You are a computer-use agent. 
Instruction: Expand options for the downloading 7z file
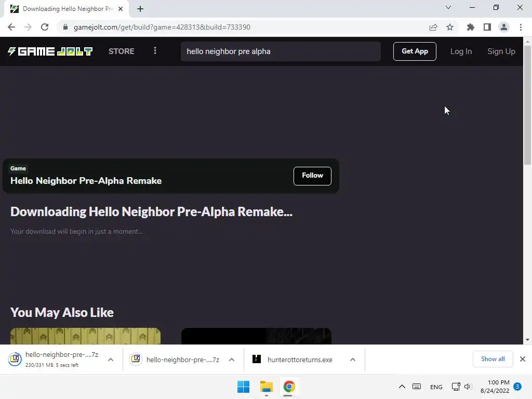tap(111, 360)
